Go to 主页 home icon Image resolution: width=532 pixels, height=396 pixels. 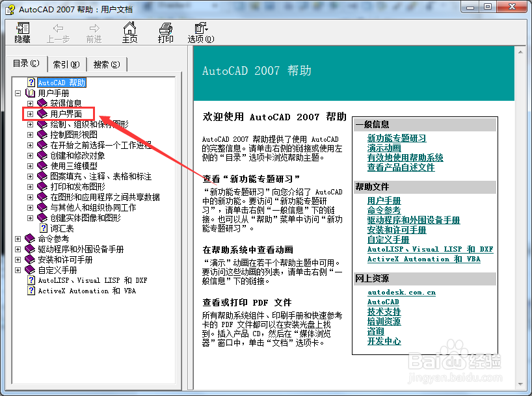129,28
